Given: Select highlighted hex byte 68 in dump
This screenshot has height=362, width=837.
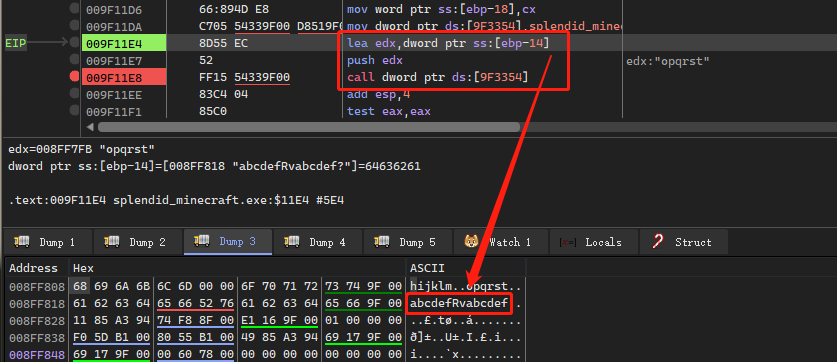Looking at the screenshot, I should [80, 287].
